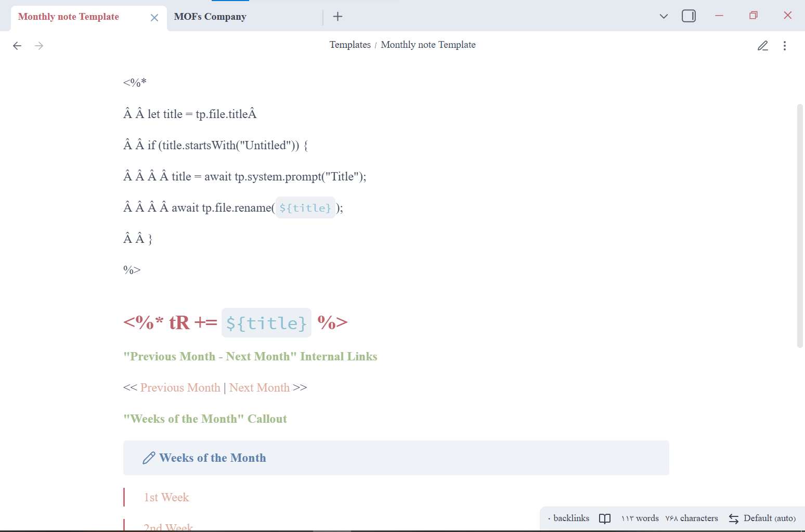
Task: Toggle reading view book icon in status bar
Action: [604, 518]
